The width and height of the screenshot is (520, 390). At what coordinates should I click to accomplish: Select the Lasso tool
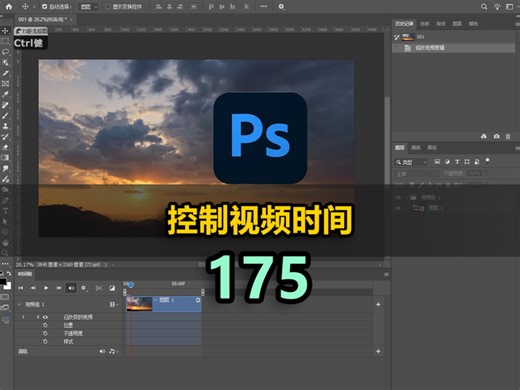[5, 52]
